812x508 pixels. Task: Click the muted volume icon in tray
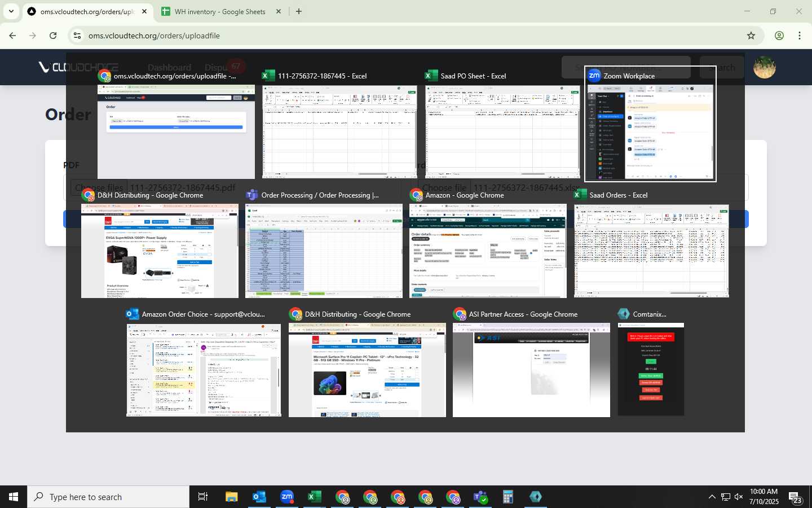click(739, 497)
